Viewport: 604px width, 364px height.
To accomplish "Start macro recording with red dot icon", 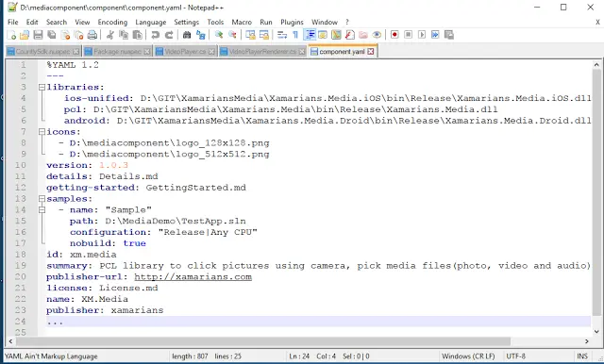I will point(394,35).
